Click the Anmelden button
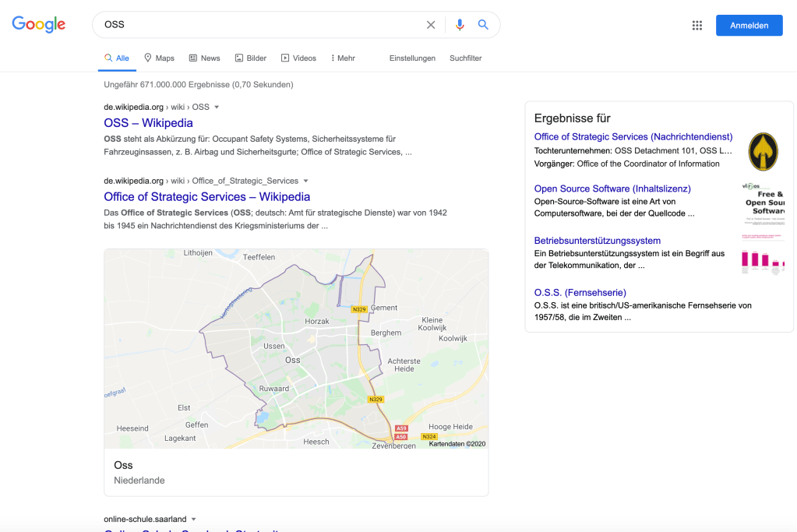This screenshot has height=532, width=797. click(x=748, y=24)
